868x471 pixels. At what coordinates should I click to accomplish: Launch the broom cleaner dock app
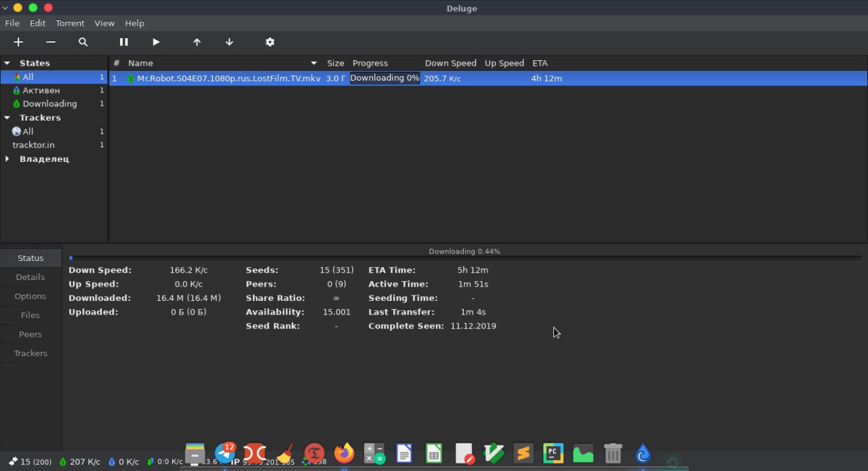pos(284,453)
